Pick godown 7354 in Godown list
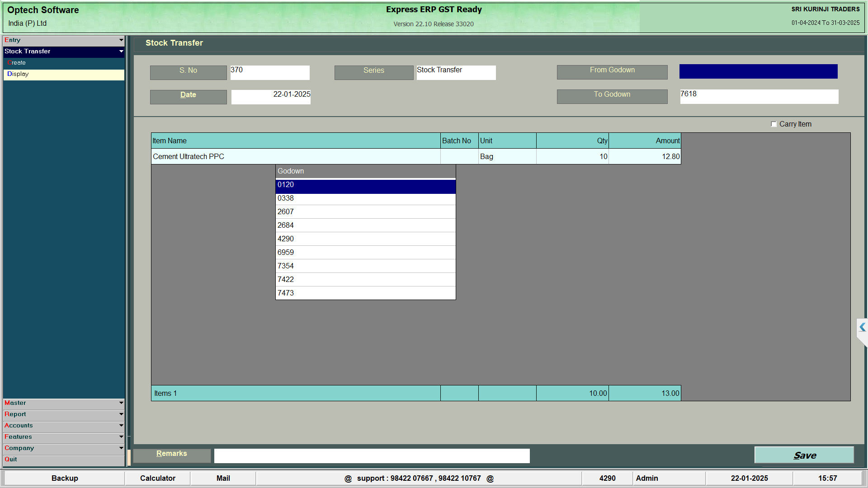This screenshot has width=868, height=488. [365, 266]
